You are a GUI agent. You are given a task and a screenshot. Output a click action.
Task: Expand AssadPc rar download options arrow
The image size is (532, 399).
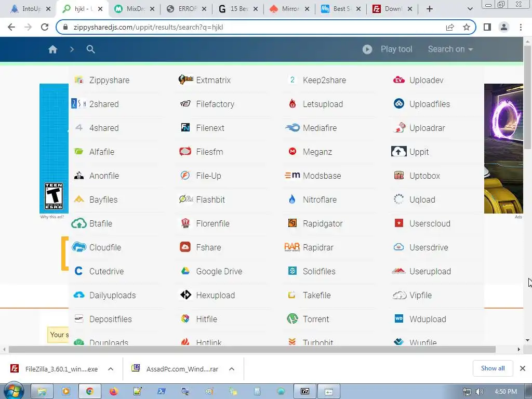pos(232,369)
